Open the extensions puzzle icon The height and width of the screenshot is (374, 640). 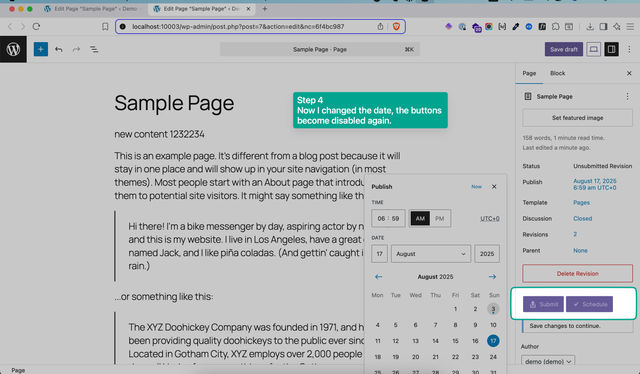556,27
